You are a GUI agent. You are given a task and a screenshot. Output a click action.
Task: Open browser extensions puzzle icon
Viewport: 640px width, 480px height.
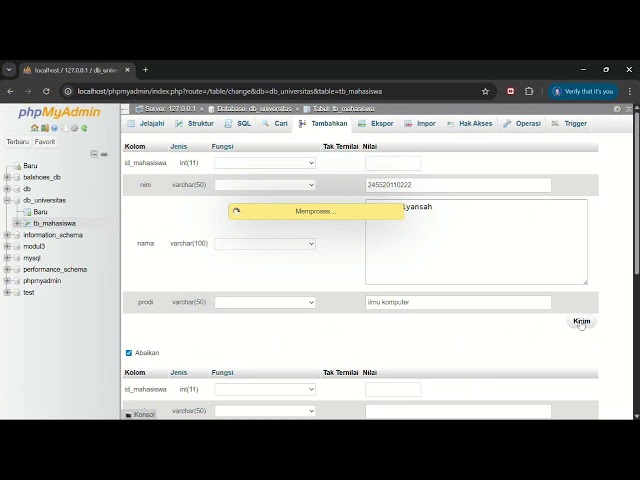point(529,91)
